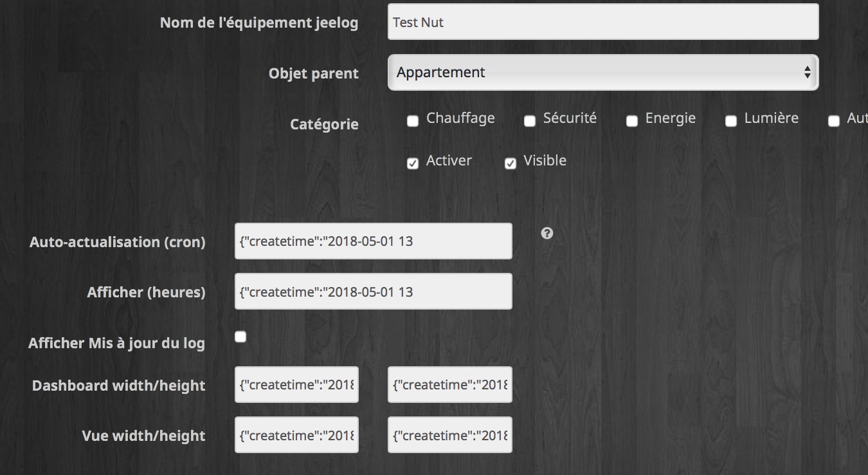Click the Vue width/height label
868x475 pixels.
144,436
